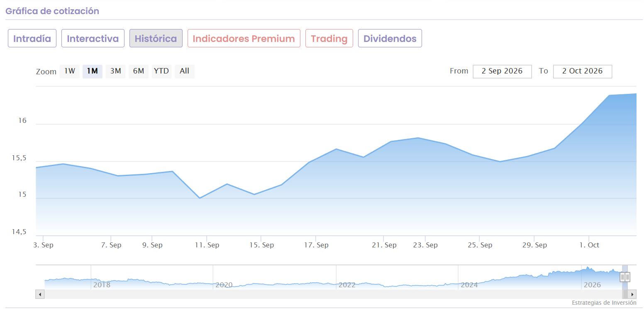Open the Trading tab
644x313 pixels.
(329, 38)
